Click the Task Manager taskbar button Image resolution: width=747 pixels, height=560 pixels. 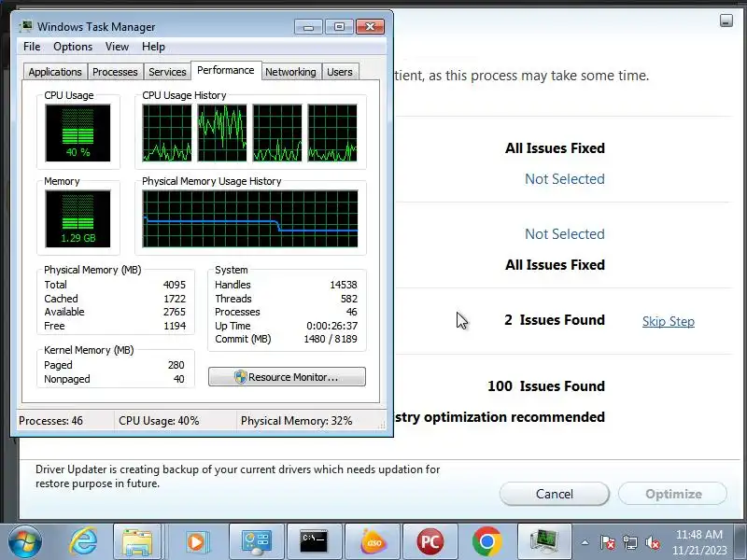tap(543, 541)
